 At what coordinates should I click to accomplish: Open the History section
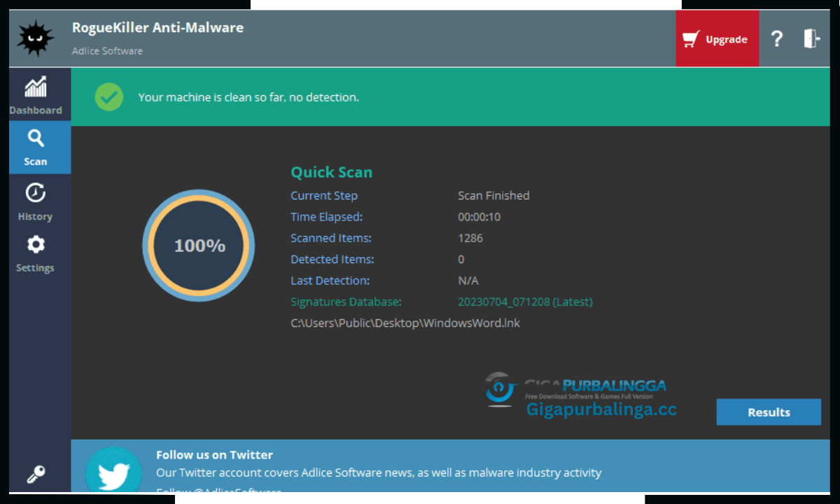tap(36, 202)
